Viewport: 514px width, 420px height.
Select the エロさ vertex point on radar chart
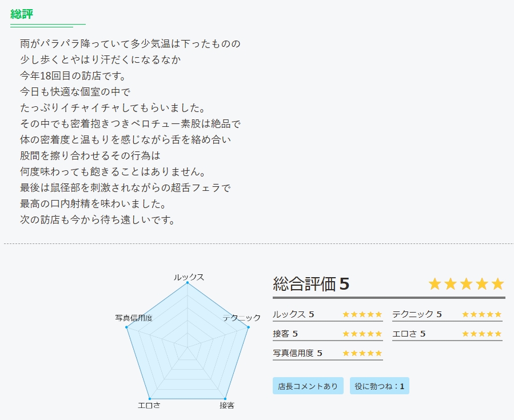click(x=150, y=399)
